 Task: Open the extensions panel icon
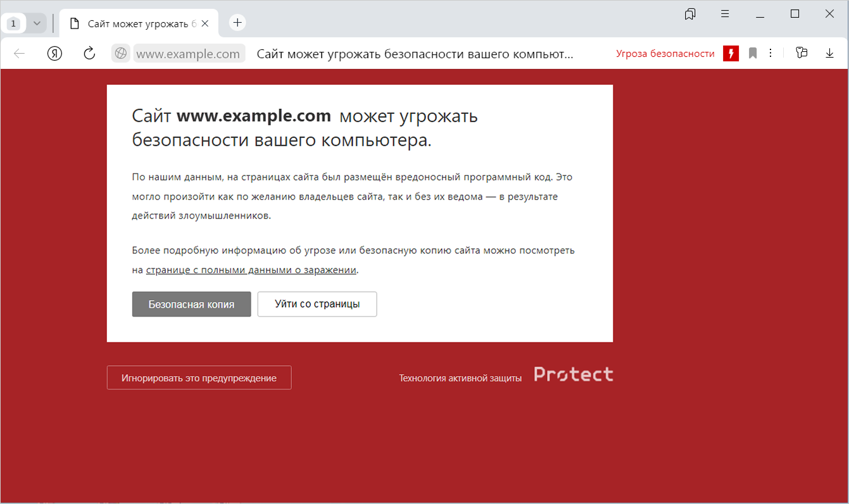pos(802,53)
